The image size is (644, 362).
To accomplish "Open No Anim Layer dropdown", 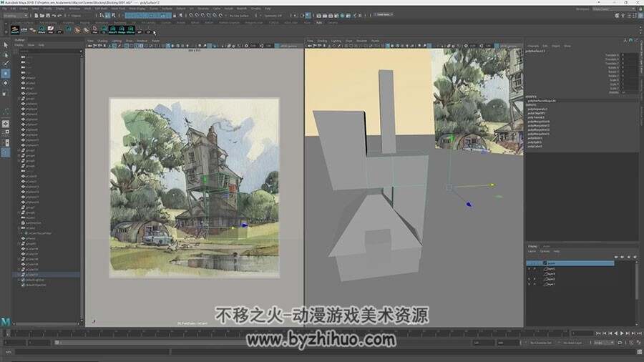I will pyautogui.click(x=573, y=343).
